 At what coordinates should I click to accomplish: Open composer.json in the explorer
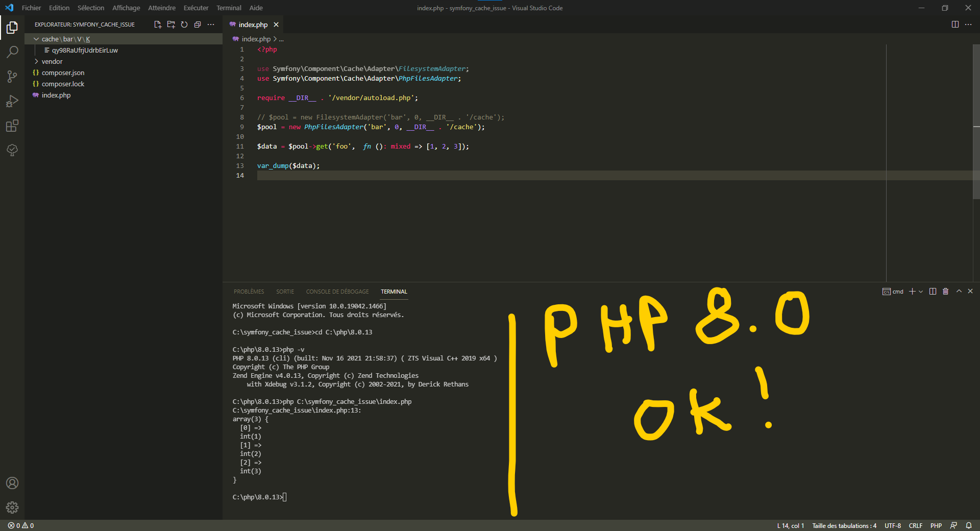pyautogui.click(x=63, y=73)
